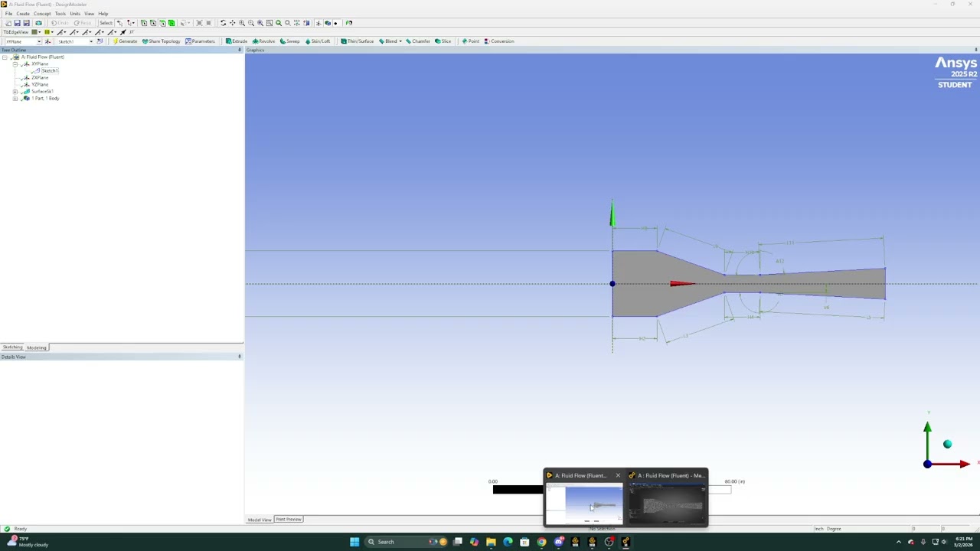
Task: Select the Point feature
Action: coord(471,41)
